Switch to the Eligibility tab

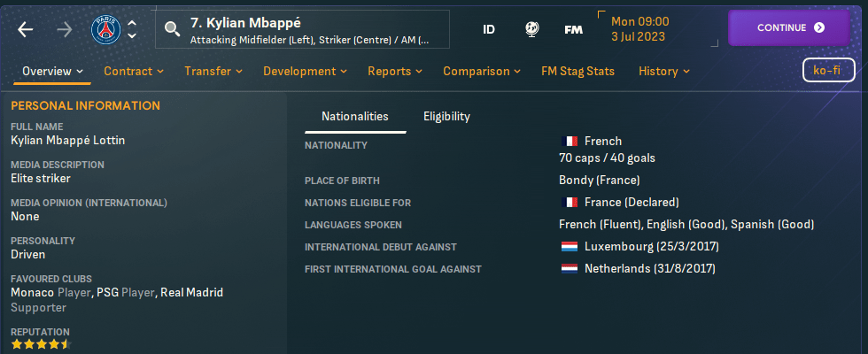tap(446, 116)
